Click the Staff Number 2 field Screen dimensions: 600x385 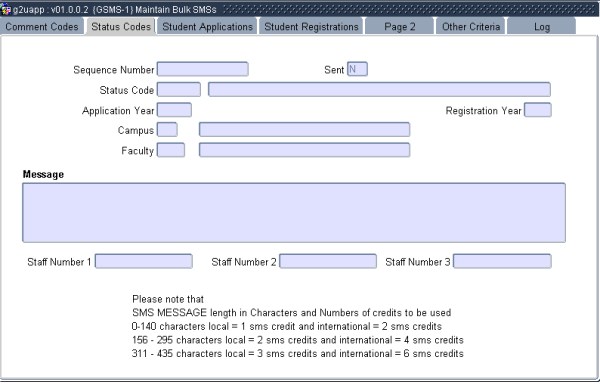[328, 261]
